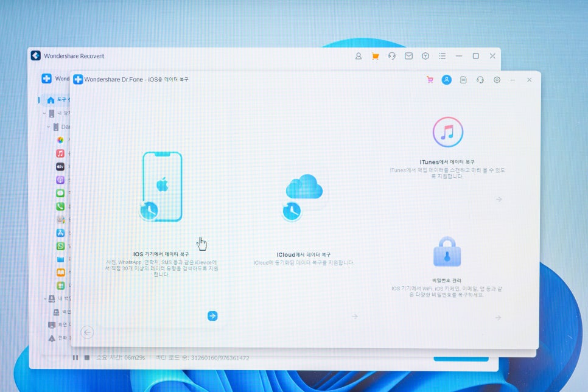The height and width of the screenshot is (392, 588).
Task: Select the orange Books icon in sidebar
Action: [x=60, y=272]
